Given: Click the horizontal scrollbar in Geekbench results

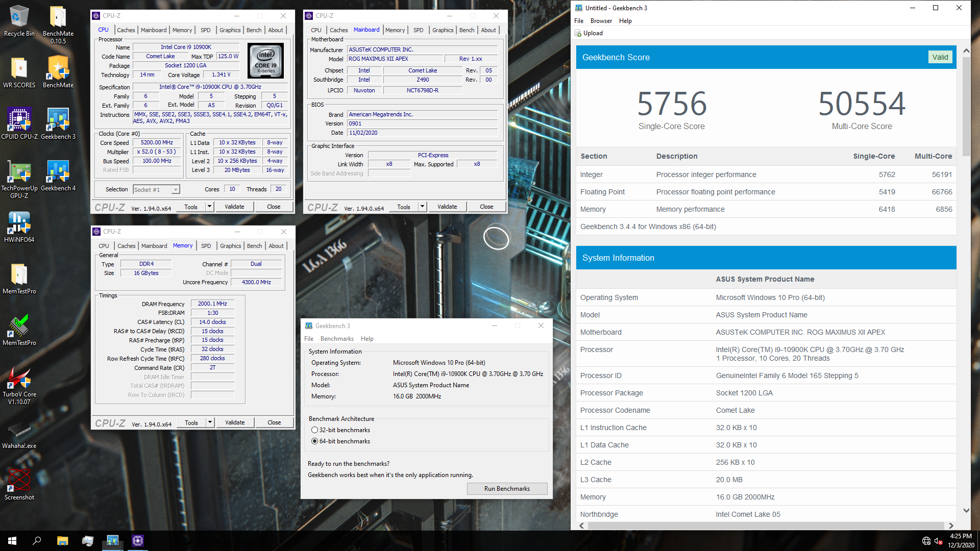Looking at the screenshot, I should [x=766, y=525].
